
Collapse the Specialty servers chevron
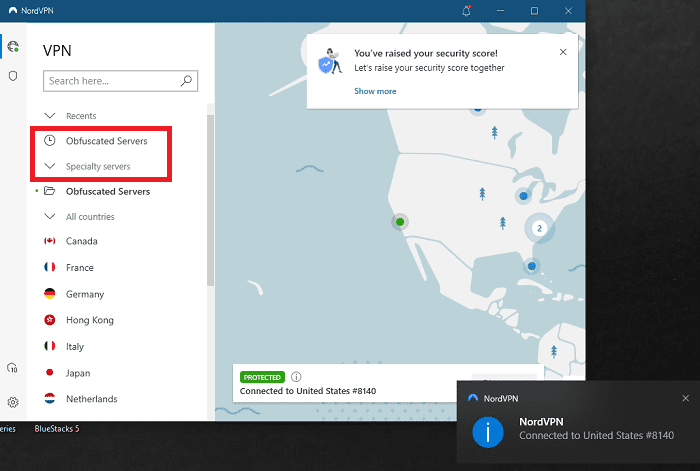pyautogui.click(x=50, y=166)
